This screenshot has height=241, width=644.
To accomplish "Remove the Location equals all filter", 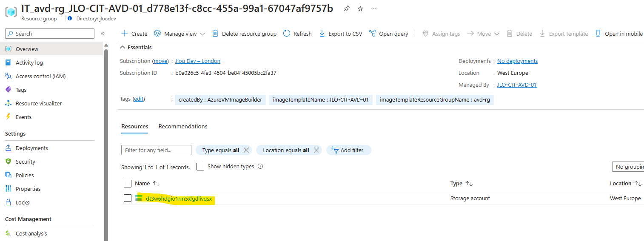I will coord(316,150).
